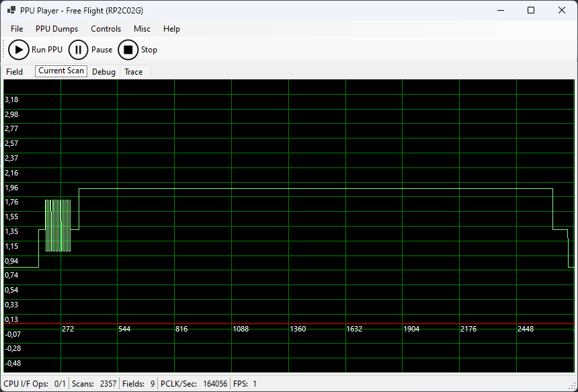Click the 2448 x-axis label

pyautogui.click(x=526, y=329)
